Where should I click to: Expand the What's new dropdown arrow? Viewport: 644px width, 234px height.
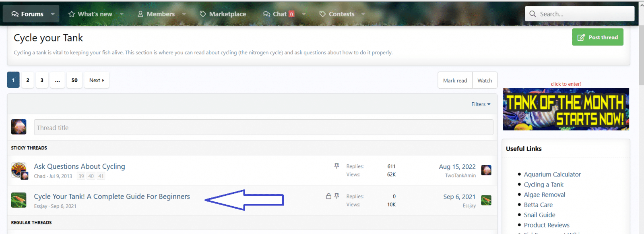point(122,14)
